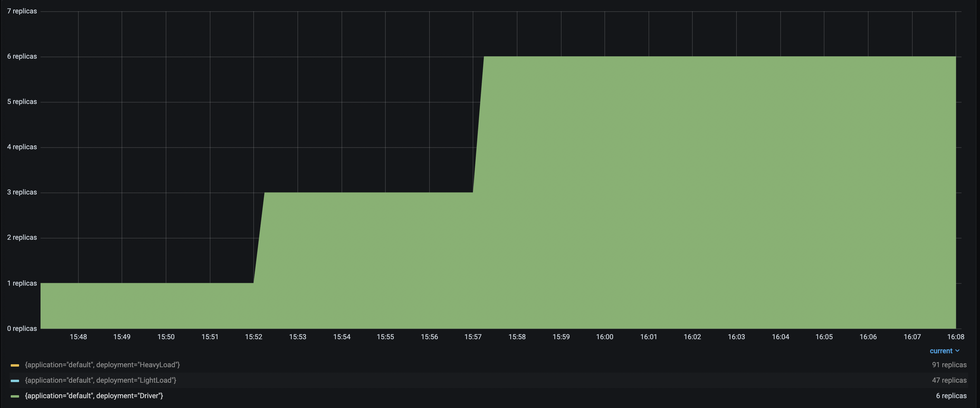Click the green Driver legend color swatch
Viewport: 980px width, 408px height.
tap(15, 396)
